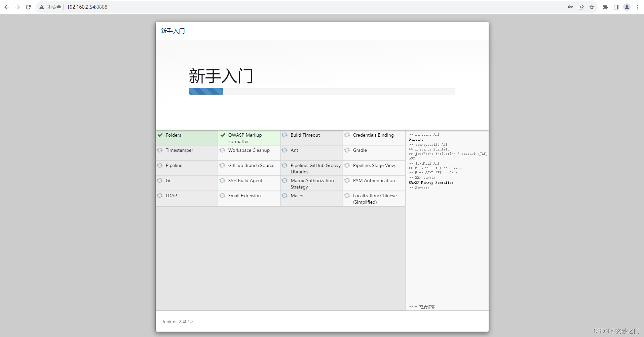Click the pending spinner icon beside Credentials Binding
The image size is (644, 337).
pyautogui.click(x=347, y=135)
